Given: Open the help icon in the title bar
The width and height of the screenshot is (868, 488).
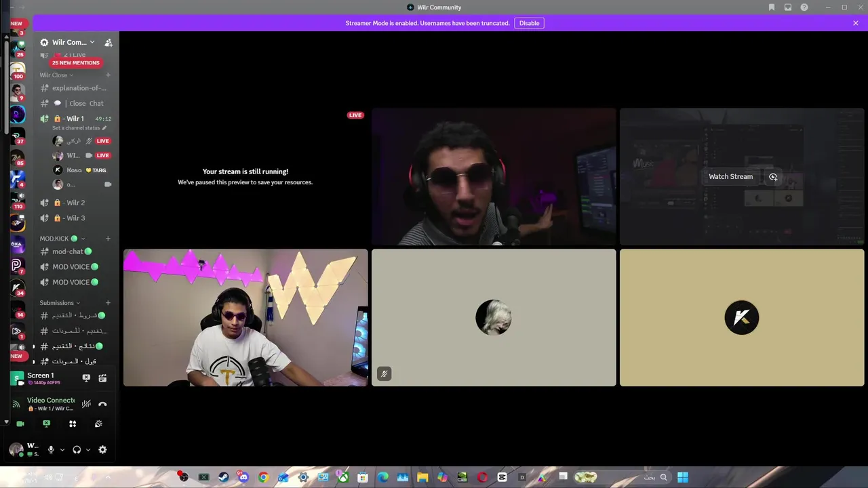Looking at the screenshot, I should (804, 7).
